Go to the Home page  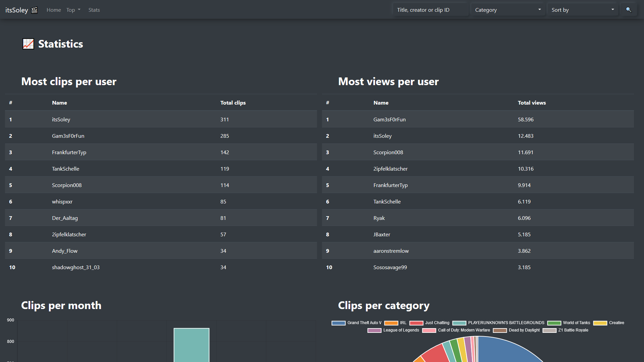tap(54, 10)
